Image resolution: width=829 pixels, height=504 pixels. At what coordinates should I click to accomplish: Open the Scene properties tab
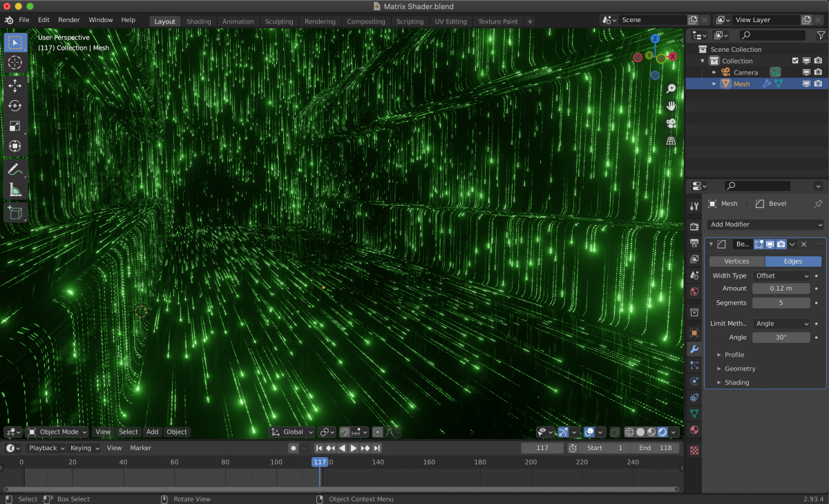coord(694,275)
